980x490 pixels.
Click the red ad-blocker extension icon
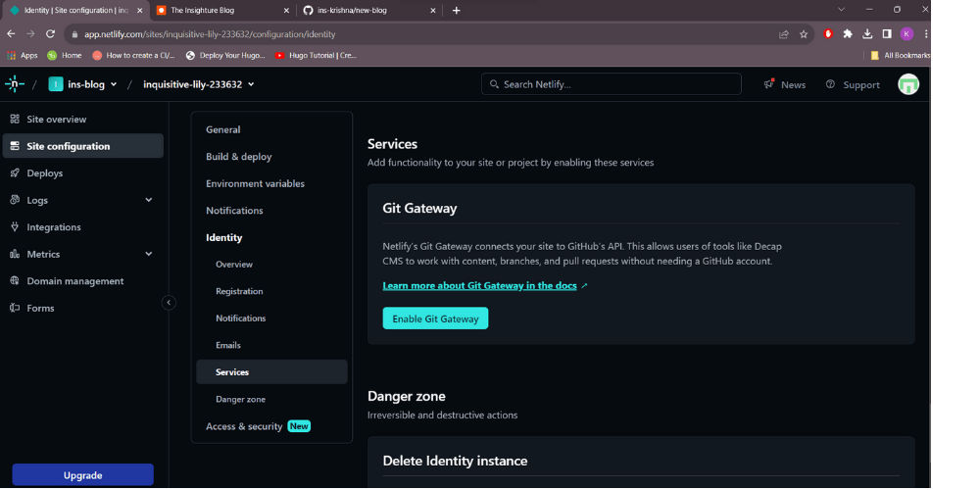pos(828,33)
